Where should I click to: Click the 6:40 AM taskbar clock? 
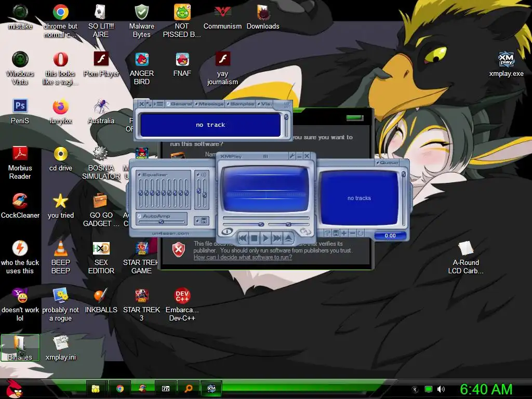[486, 389]
